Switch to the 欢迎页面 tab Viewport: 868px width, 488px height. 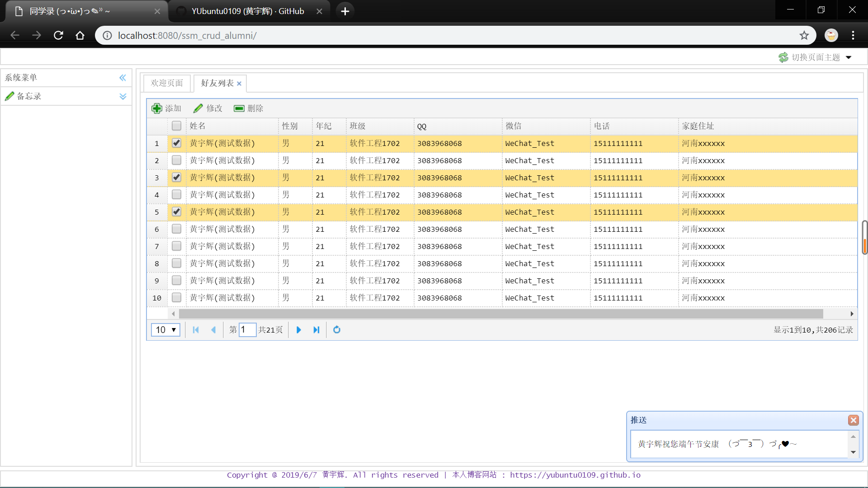[x=167, y=83]
